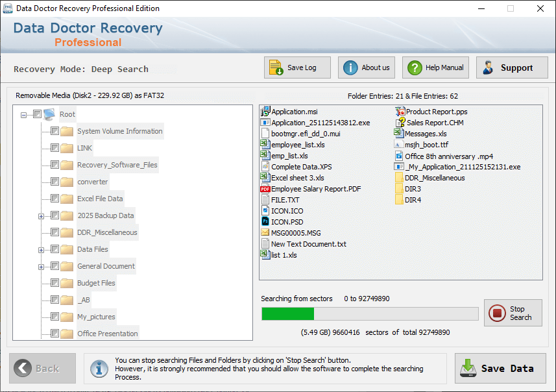Click the Save Data button

500,368
